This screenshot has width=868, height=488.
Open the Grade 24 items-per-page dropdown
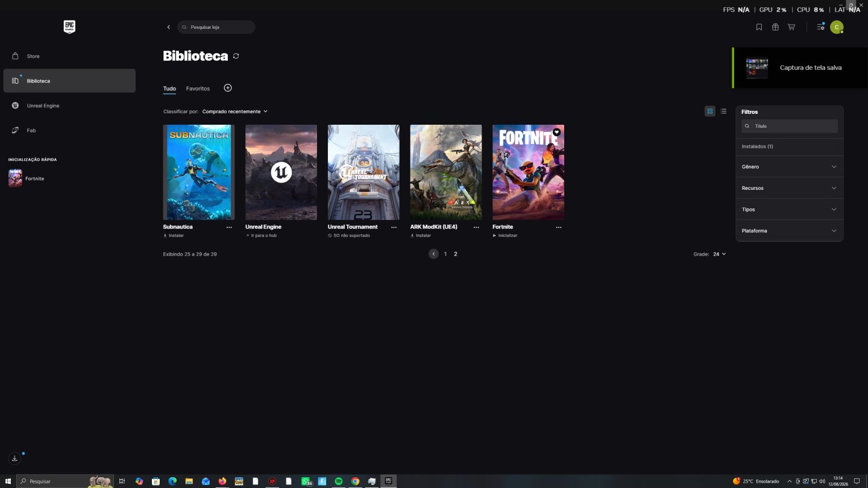[719, 254]
